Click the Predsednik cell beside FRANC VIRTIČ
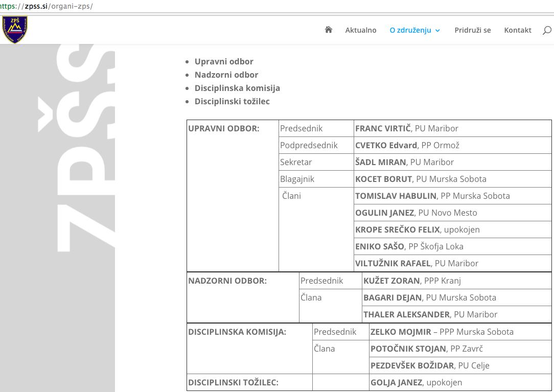 pos(316,128)
